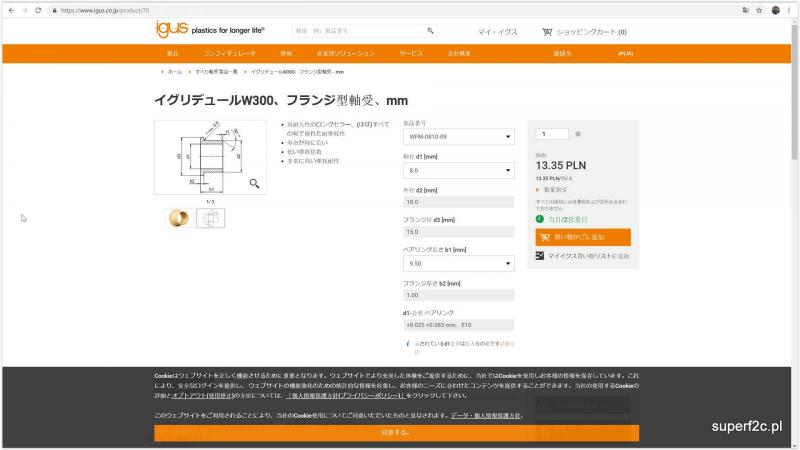Open the shopping cart via the cart icon
The image size is (800, 450).
(x=547, y=32)
